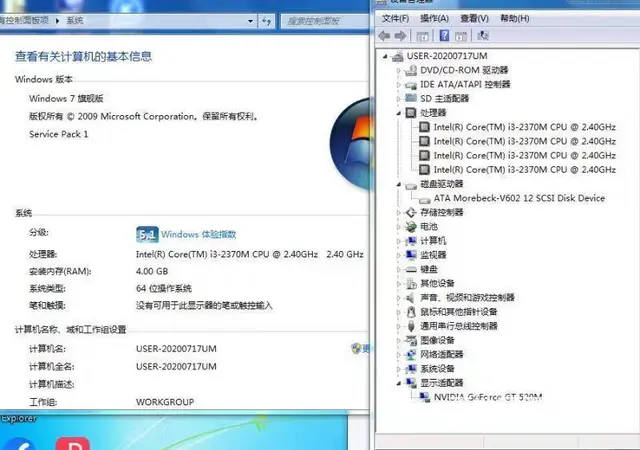Collapse the 处理器 node
This screenshot has height=450, width=640.
pos(399,113)
